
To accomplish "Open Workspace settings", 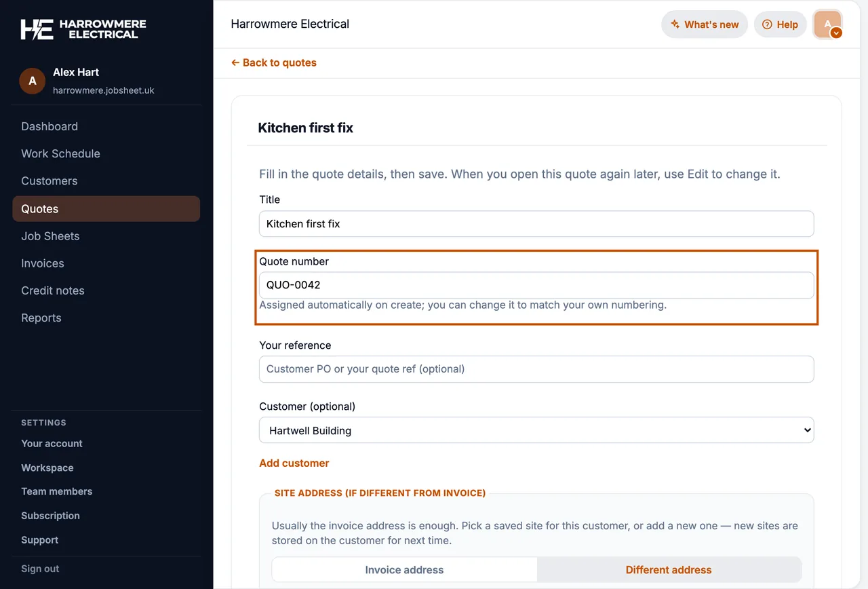I will pyautogui.click(x=47, y=468).
